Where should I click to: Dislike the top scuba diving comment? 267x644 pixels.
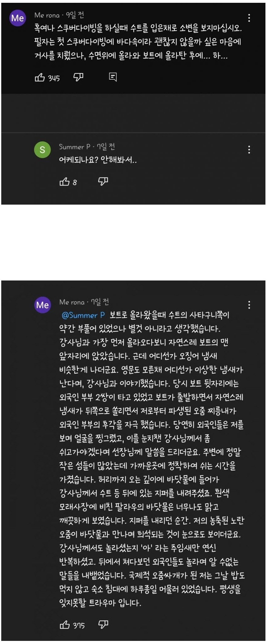78,77
